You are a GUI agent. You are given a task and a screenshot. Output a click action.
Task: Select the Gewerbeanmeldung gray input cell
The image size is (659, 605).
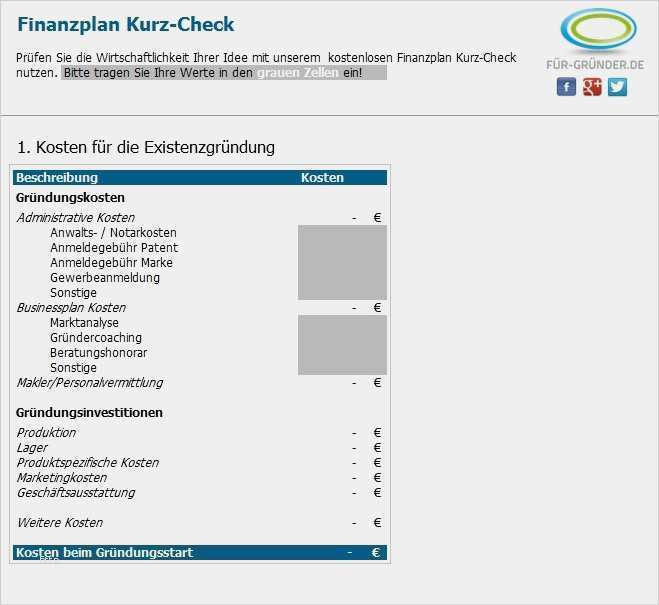(x=342, y=278)
